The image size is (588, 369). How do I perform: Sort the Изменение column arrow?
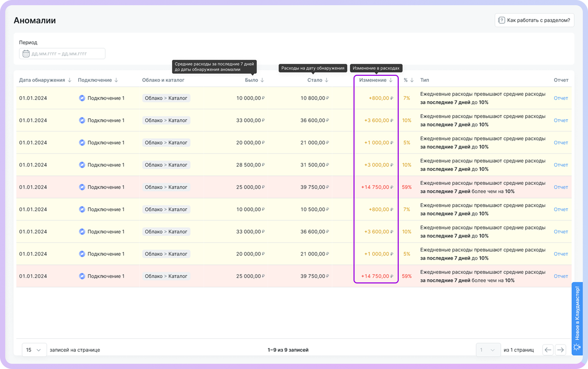pos(391,80)
